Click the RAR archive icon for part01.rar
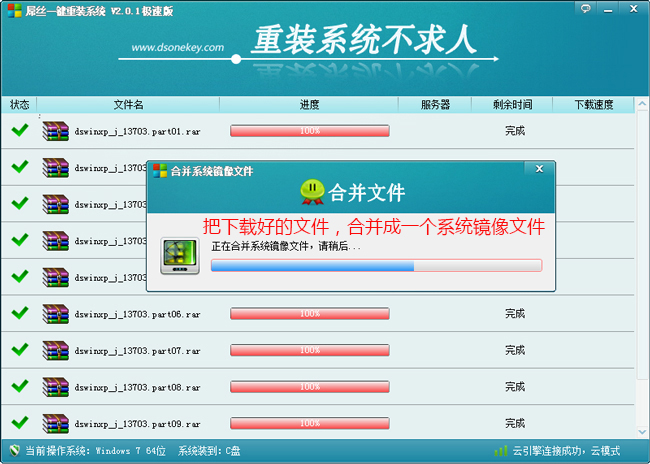 coord(56,131)
